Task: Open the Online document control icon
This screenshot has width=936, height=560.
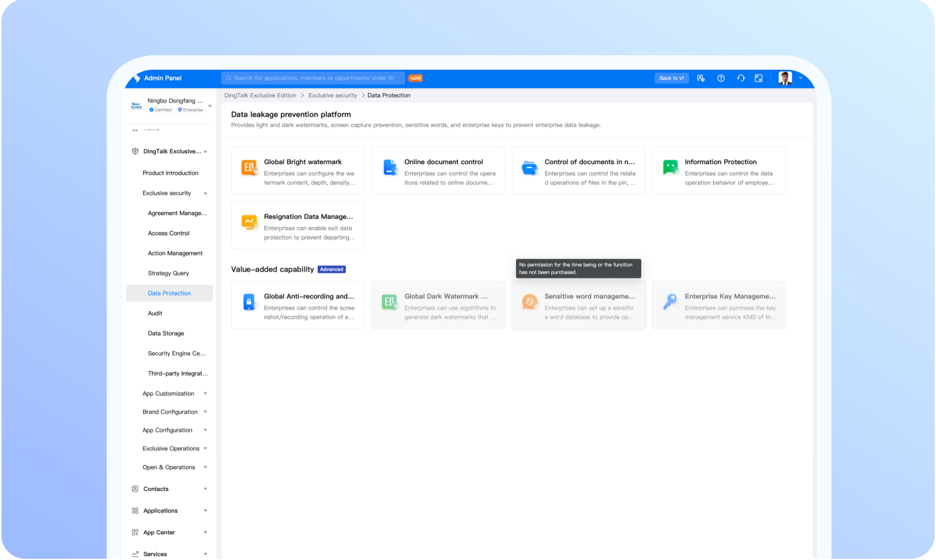Action: [x=390, y=168]
